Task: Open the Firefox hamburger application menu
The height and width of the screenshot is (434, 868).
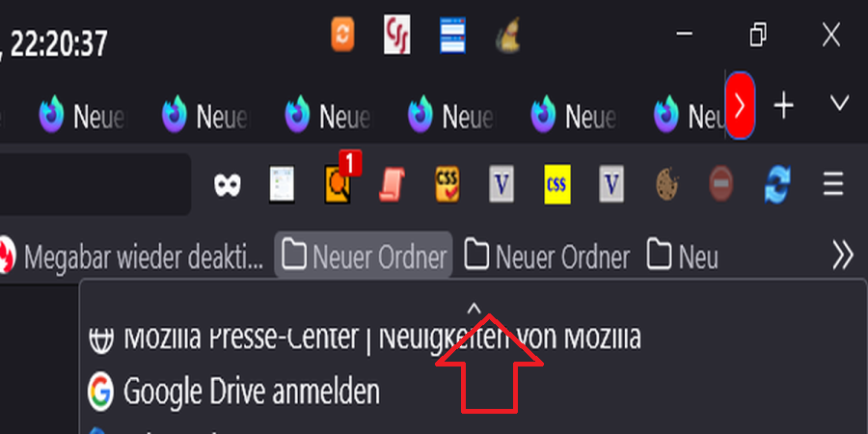Action: 832,184
